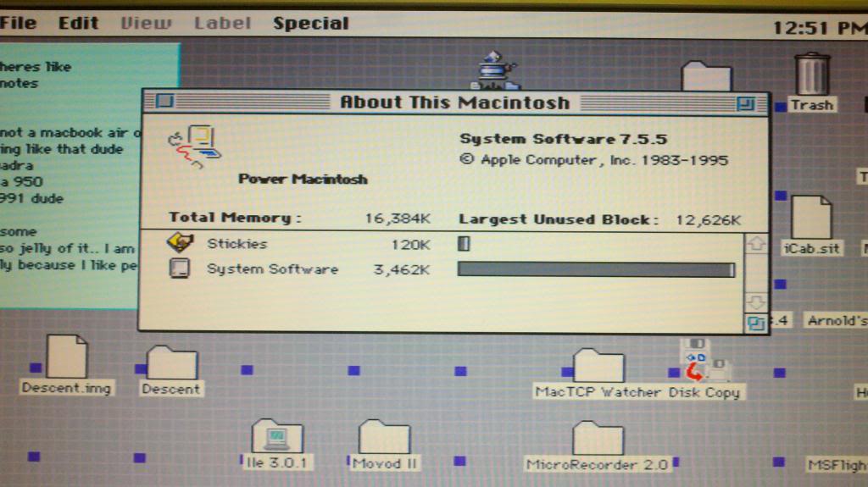Click the Power Macintosh computer icon
Screen dimensions: 868x487
194,146
